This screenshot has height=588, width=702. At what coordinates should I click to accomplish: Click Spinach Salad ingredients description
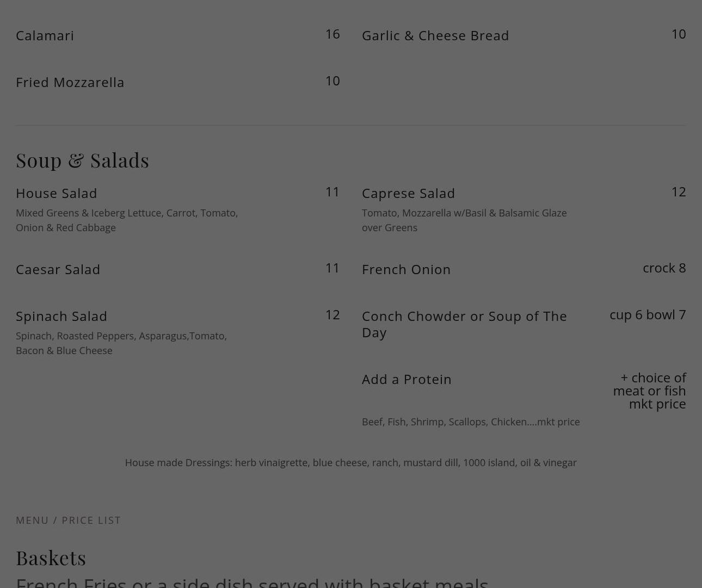pyautogui.click(x=121, y=343)
